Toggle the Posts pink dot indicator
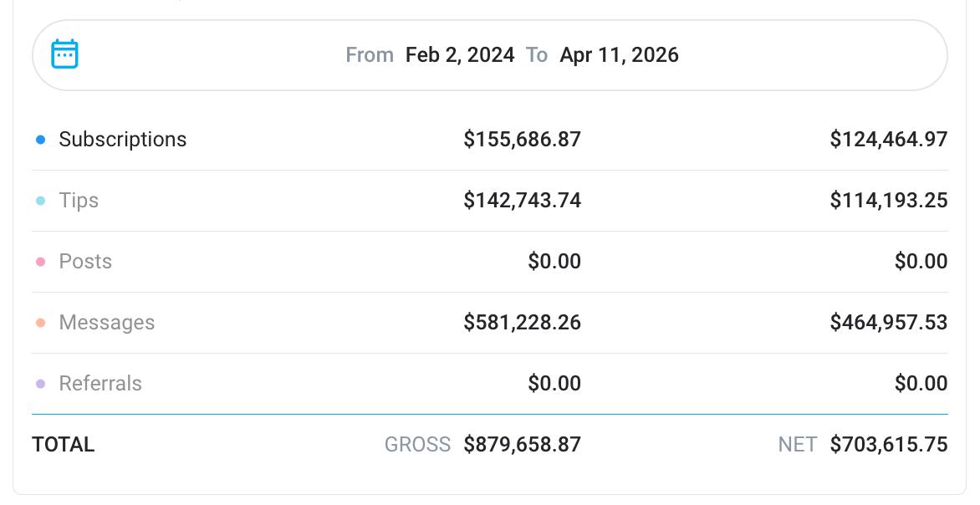The width and height of the screenshot is (980, 505). (40, 262)
